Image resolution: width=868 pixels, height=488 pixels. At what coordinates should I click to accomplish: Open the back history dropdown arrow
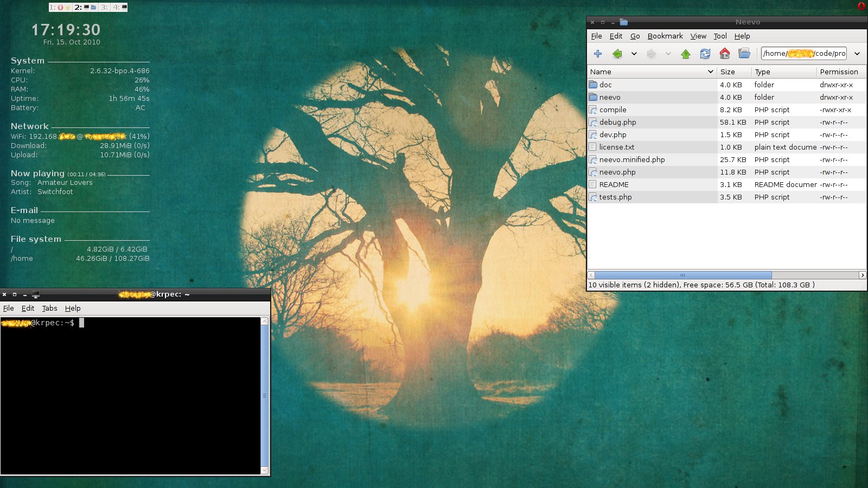(634, 54)
